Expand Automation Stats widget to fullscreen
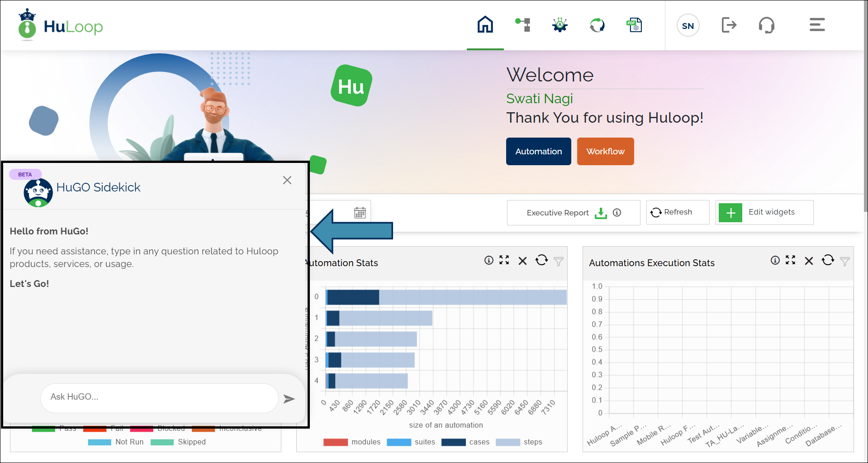868x463 pixels. [x=504, y=260]
